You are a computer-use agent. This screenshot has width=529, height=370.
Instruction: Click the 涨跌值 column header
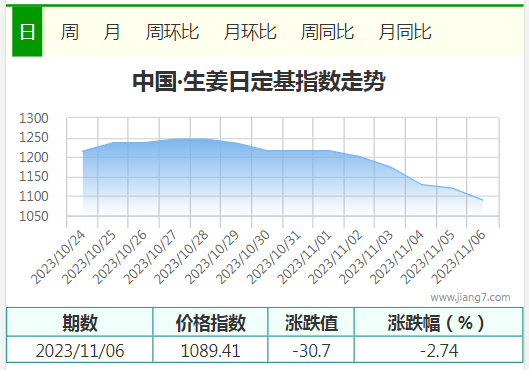[311, 322]
